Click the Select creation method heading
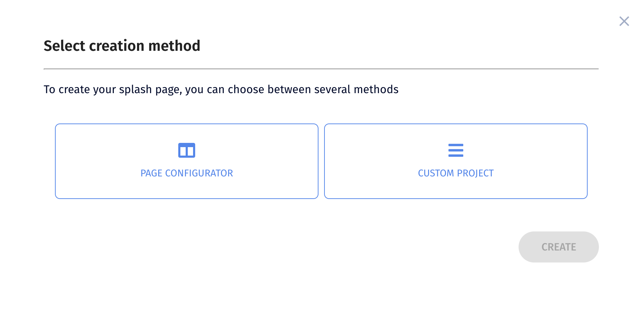Image resolution: width=644 pixels, height=314 pixels. click(122, 46)
